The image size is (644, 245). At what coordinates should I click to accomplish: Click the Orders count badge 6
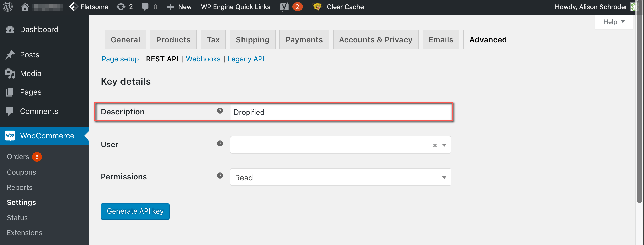[37, 157]
